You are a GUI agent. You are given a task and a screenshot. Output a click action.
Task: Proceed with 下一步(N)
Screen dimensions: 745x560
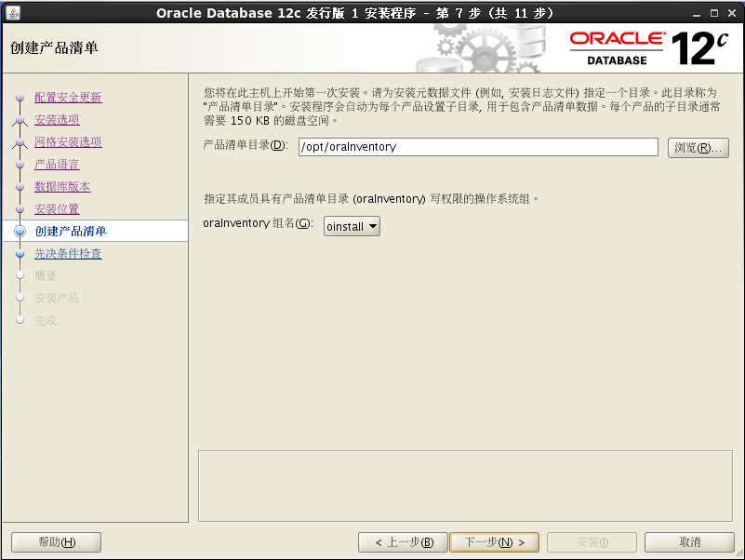tap(494, 542)
